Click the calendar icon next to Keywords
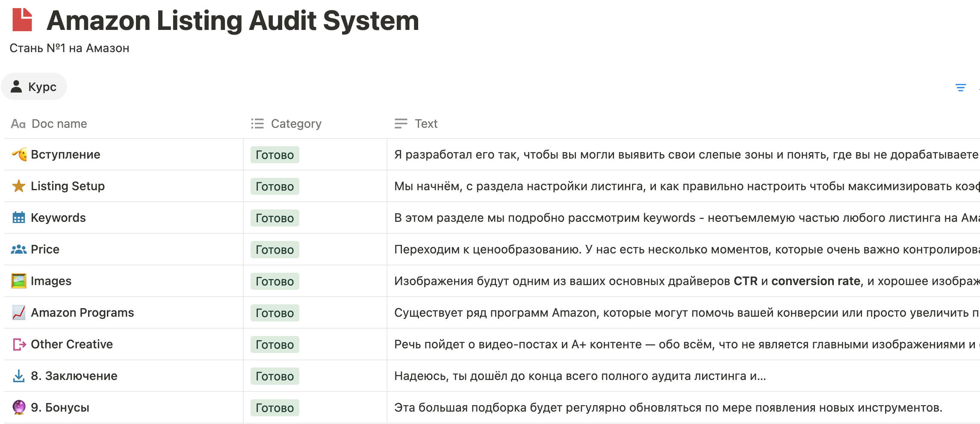980x424 pixels. [x=18, y=218]
